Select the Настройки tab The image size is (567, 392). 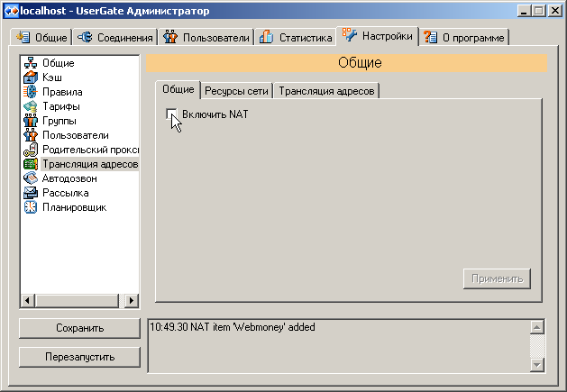pyautogui.click(x=378, y=36)
